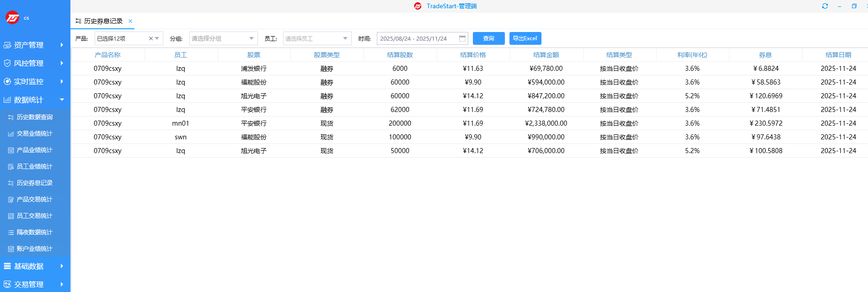Clear selected products with the X icon
868x292 pixels.
click(151, 38)
